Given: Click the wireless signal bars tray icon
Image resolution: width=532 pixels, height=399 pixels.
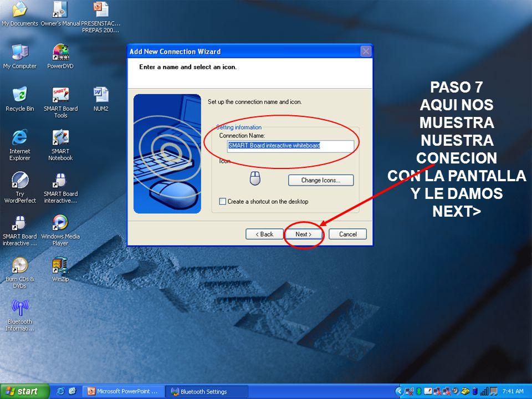Looking at the screenshot, I should 484,391.
